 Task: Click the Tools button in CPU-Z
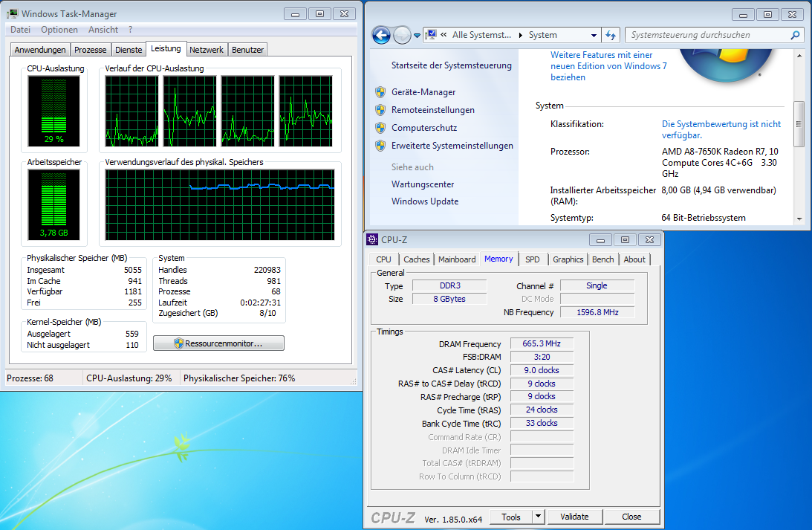coord(511,517)
